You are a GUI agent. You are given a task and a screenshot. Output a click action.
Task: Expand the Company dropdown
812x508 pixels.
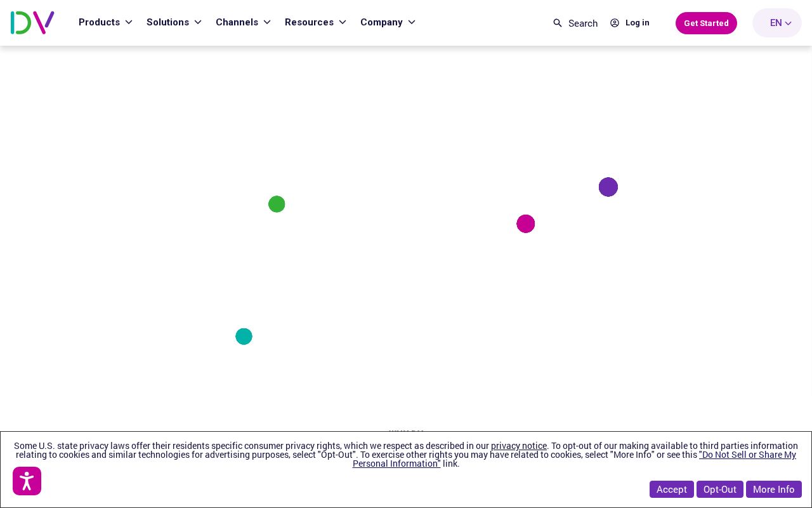click(388, 22)
